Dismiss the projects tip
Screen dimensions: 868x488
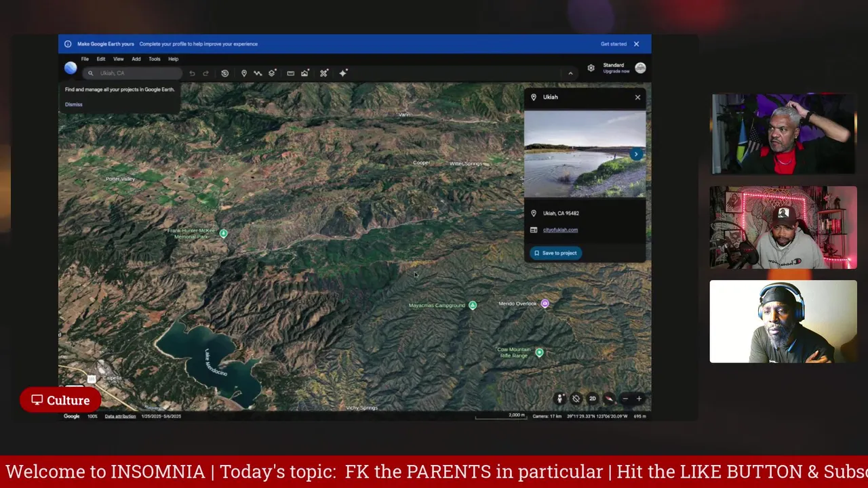pos(74,104)
